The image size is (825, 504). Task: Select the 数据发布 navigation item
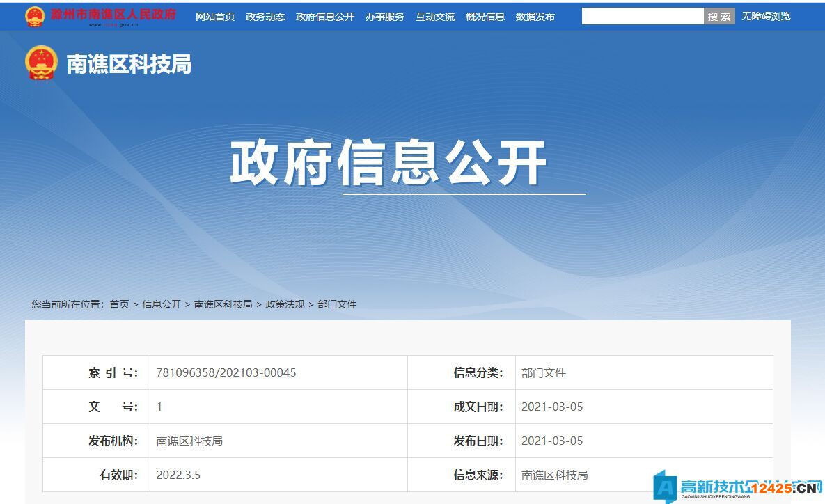(x=535, y=17)
